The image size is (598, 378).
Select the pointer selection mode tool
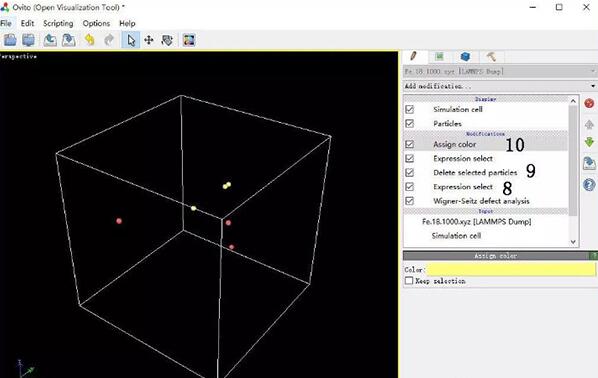point(130,40)
